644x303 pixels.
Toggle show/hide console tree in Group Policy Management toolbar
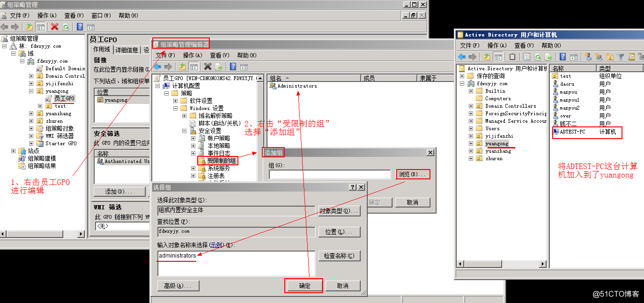click(41, 27)
